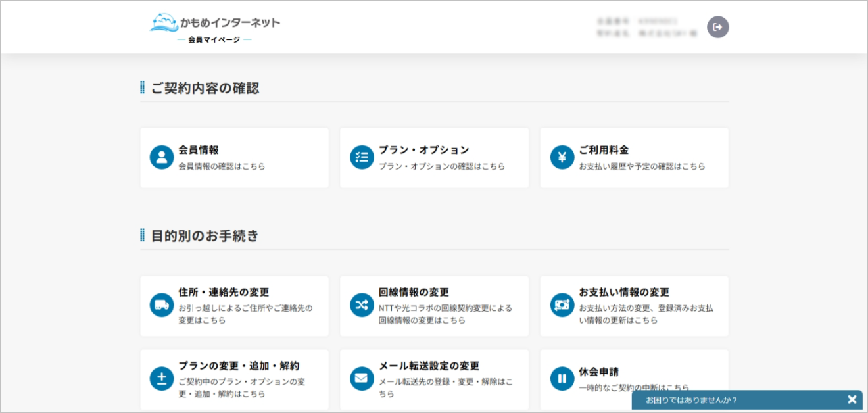This screenshot has height=413, width=868.
Task: Click the yen icon for ご利用料金
Action: [x=562, y=158]
